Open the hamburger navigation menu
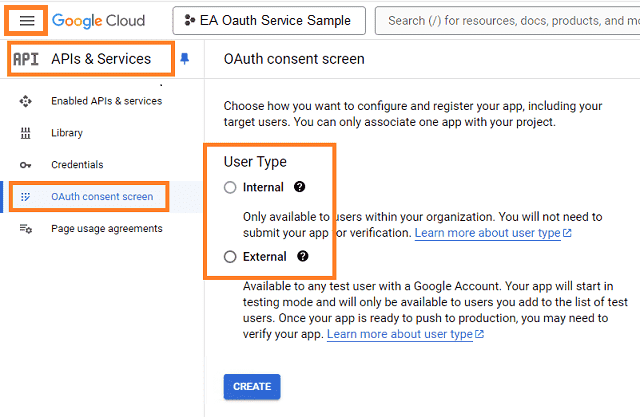The height and width of the screenshot is (417, 640). point(27,20)
